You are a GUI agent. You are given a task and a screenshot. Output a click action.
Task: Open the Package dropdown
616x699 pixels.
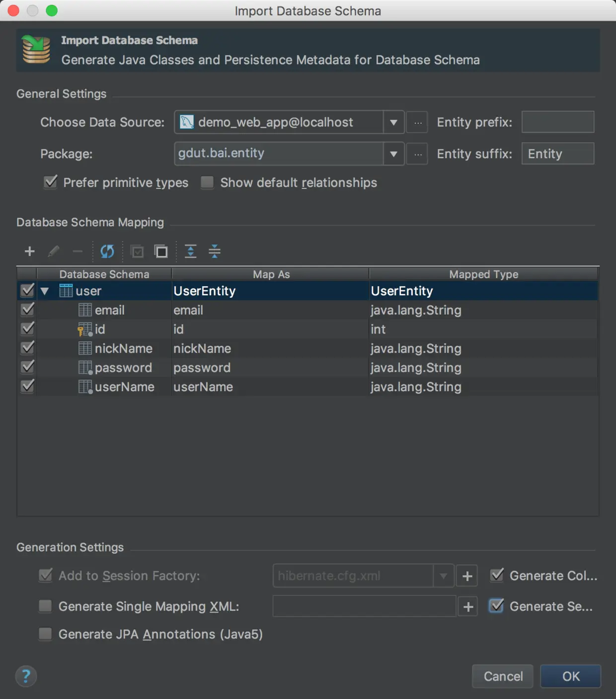[394, 154]
